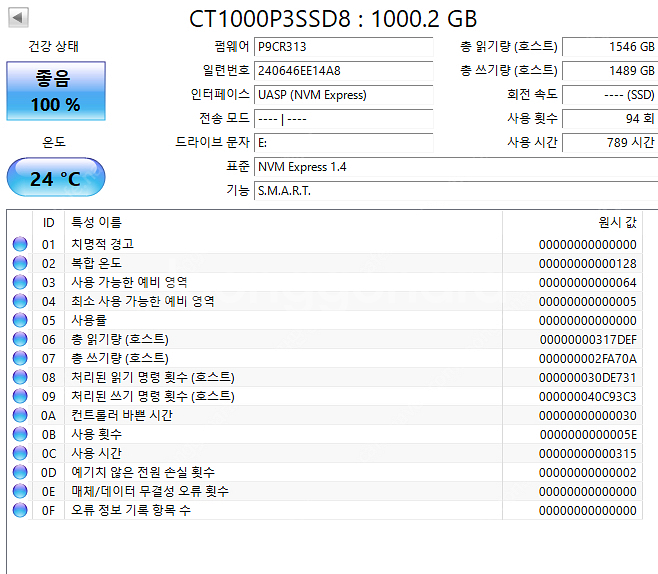Image resolution: width=658 pixels, height=574 pixels.
Task: Click status orb for ID 0F row
Action: [20, 510]
